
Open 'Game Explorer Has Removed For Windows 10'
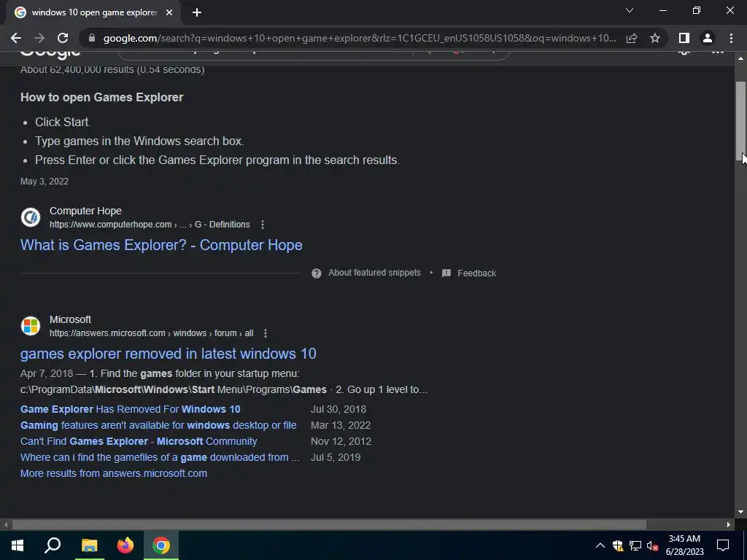tap(130, 409)
